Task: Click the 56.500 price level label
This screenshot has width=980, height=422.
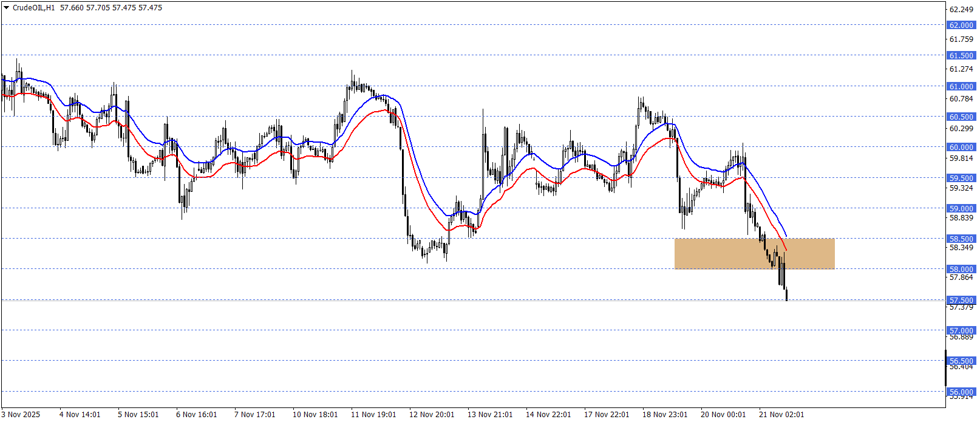Action: coord(961,361)
